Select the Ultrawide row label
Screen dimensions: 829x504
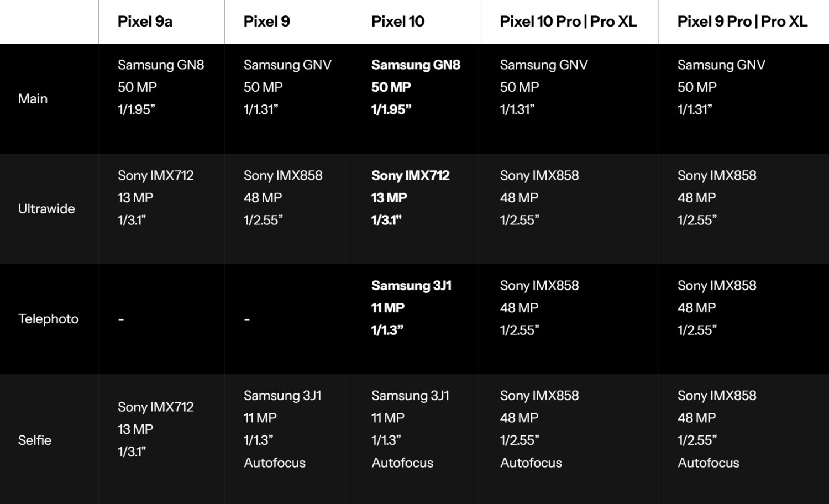point(46,209)
